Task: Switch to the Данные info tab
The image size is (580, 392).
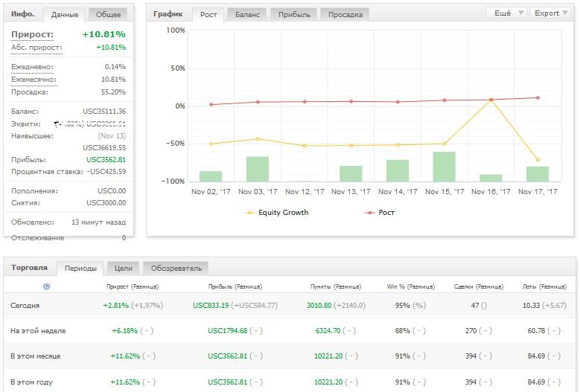Action: coord(65,15)
